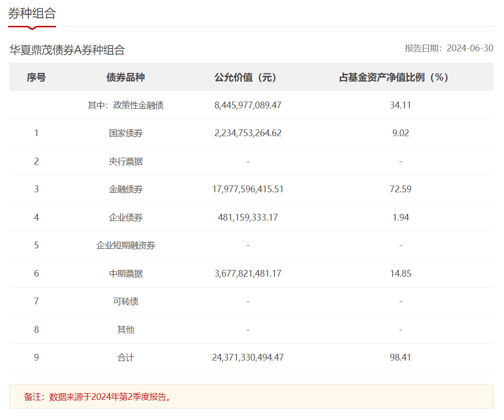
Task: Click the 98.41 total percentage cell
Action: click(400, 358)
